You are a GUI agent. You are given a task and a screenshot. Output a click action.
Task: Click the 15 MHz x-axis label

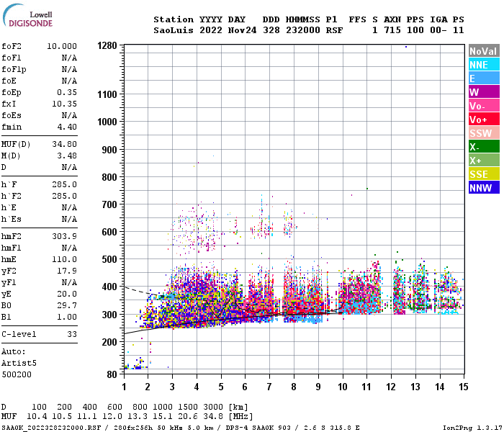463,387
